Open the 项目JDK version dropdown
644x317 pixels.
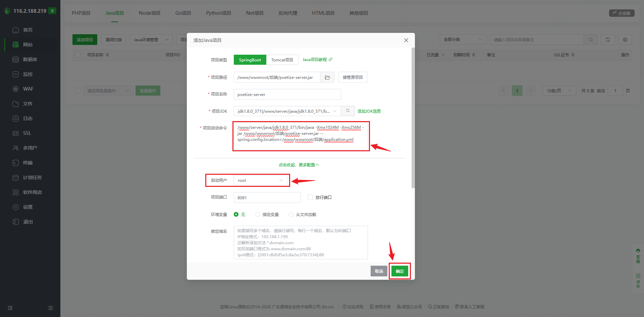tap(287, 111)
